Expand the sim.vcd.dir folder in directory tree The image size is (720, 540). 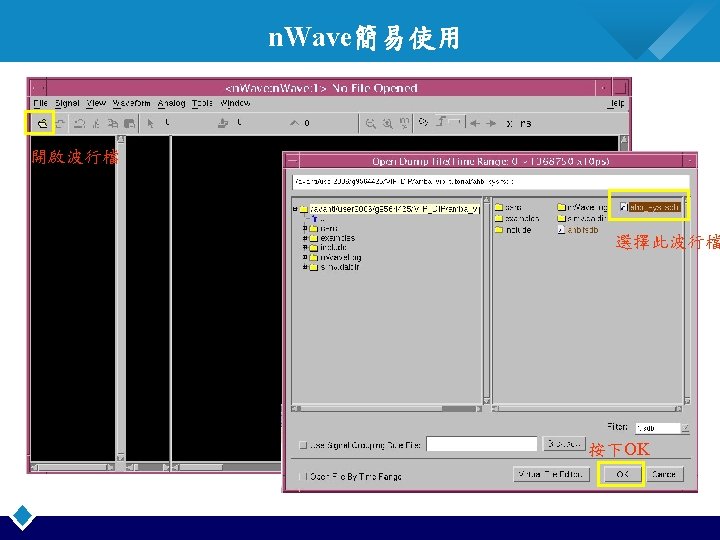(x=305, y=267)
